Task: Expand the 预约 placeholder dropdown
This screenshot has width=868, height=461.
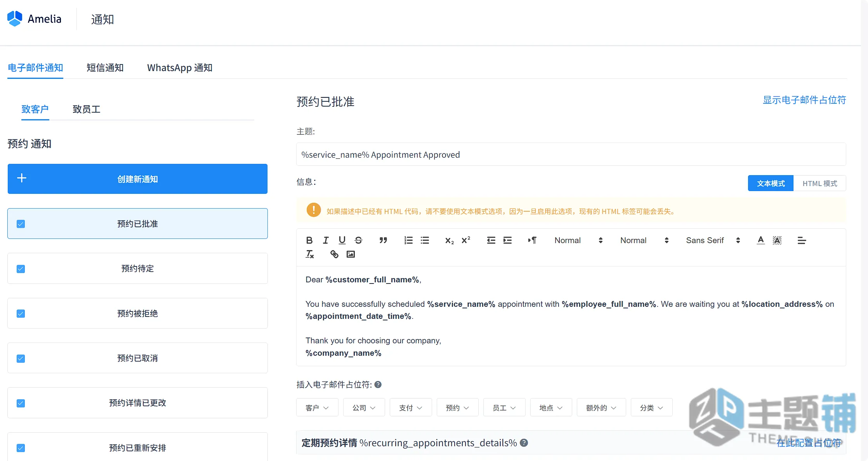Action: [x=457, y=407]
